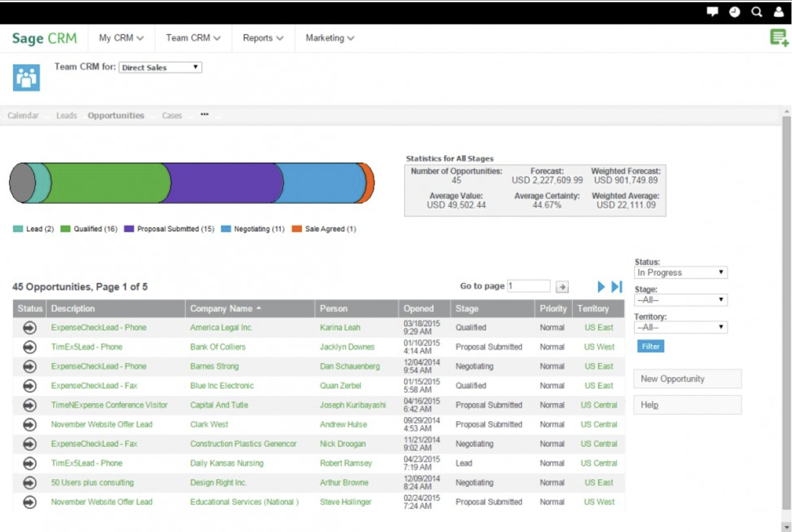Open the Steve Hollinger person link
792x532 pixels.
click(x=345, y=502)
